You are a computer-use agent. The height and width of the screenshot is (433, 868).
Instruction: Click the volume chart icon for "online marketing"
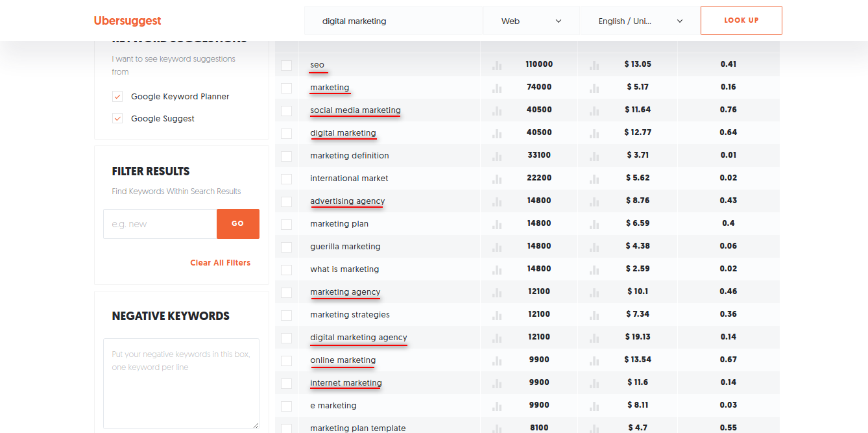[x=496, y=360]
